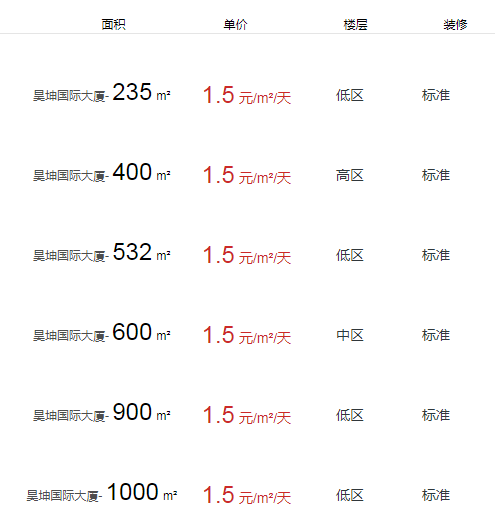
Task: Click 高区 floor label in 400 m² row
Action: click(350, 175)
